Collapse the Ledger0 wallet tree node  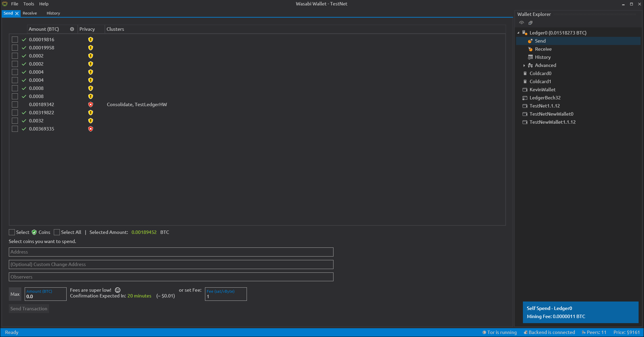(x=519, y=33)
